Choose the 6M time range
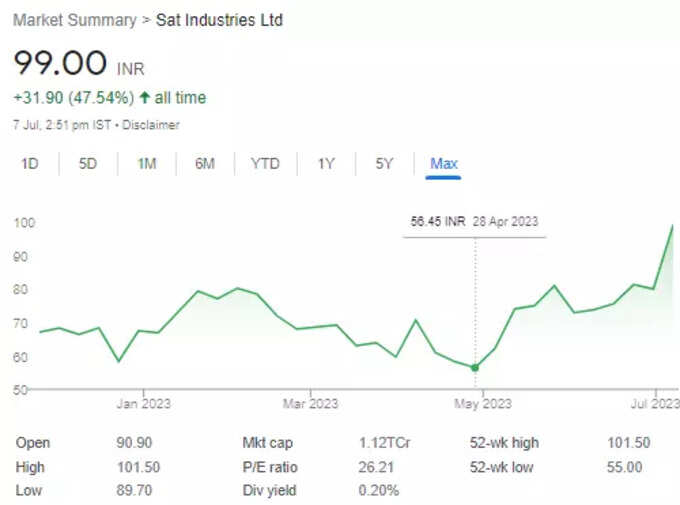 205,164
